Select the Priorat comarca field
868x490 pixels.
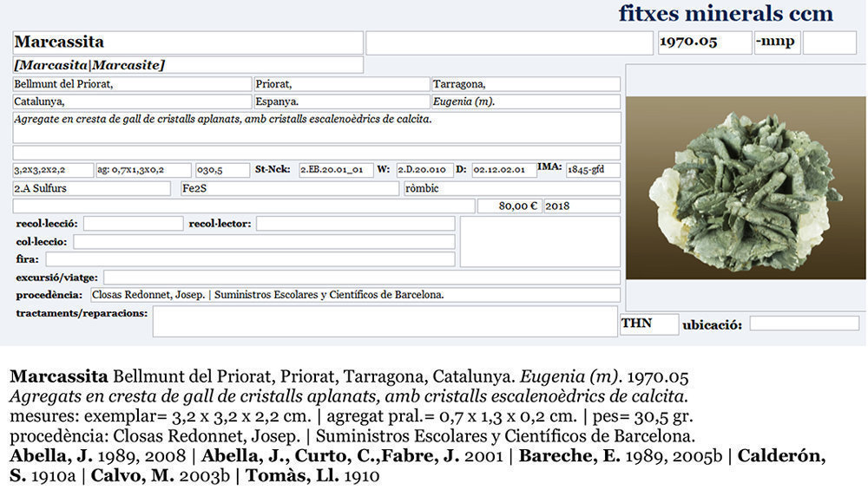click(341, 84)
